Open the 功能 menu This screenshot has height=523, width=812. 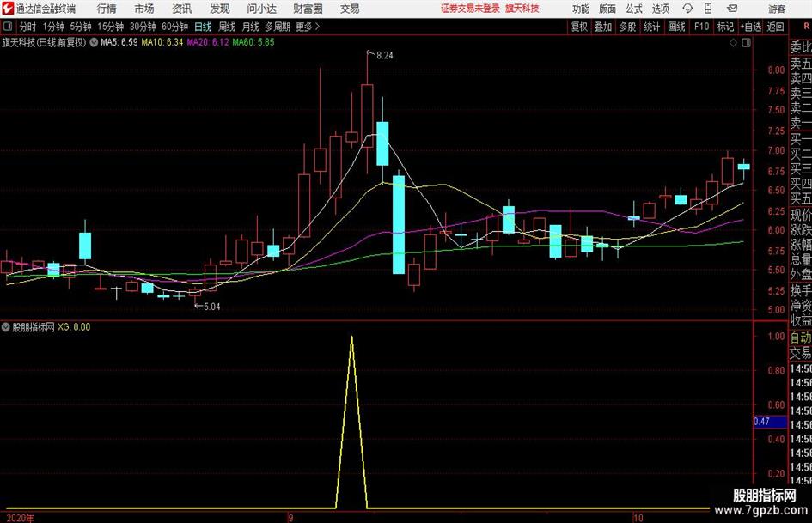pyautogui.click(x=581, y=9)
